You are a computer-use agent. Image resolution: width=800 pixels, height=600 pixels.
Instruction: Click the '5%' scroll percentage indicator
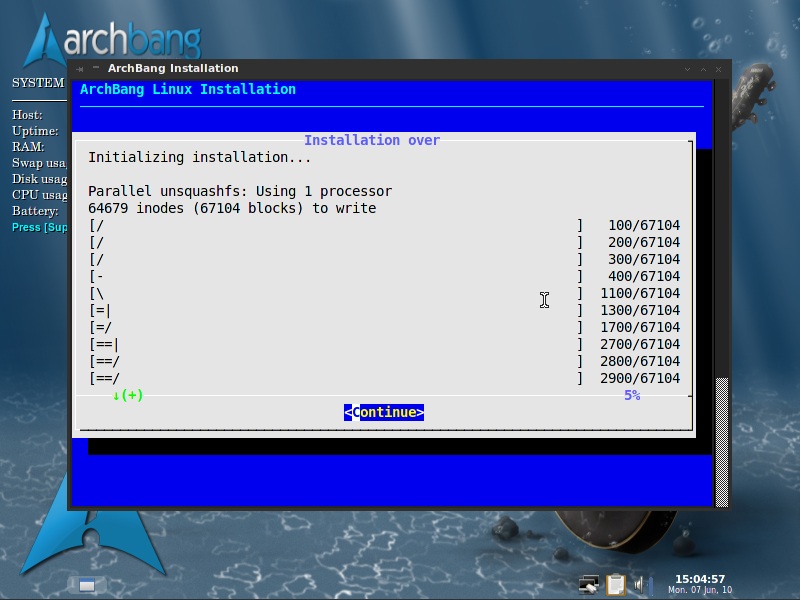point(632,395)
